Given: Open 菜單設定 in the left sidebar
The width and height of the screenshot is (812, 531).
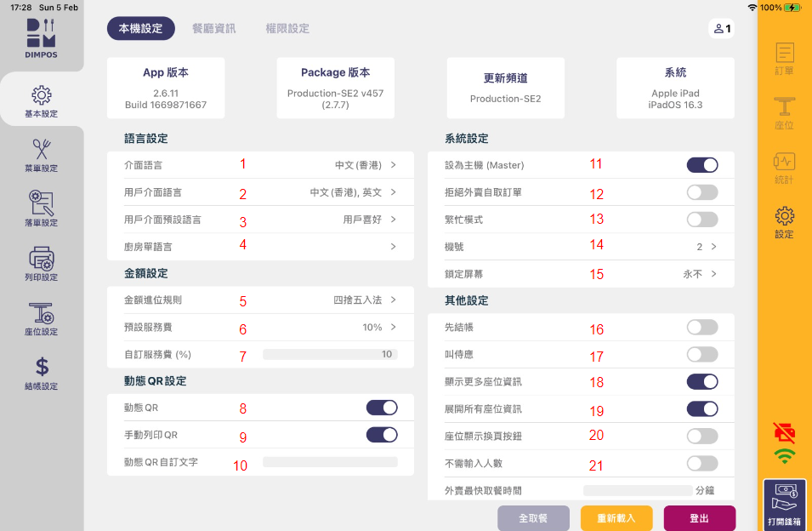Looking at the screenshot, I should tap(42, 155).
